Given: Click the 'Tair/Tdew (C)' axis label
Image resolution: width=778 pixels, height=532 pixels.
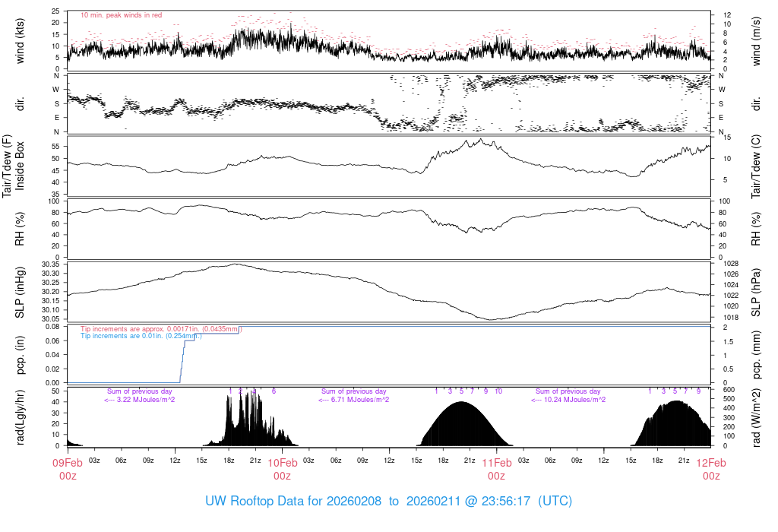Looking at the screenshot, I should (756, 166).
